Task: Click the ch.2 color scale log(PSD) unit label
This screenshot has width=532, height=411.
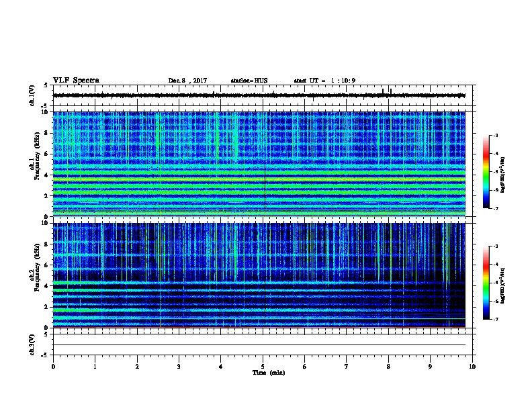Action: pyautogui.click(x=503, y=285)
